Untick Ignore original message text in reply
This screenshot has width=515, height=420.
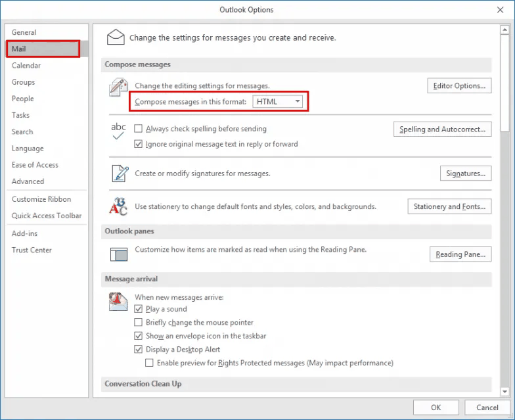pos(138,144)
